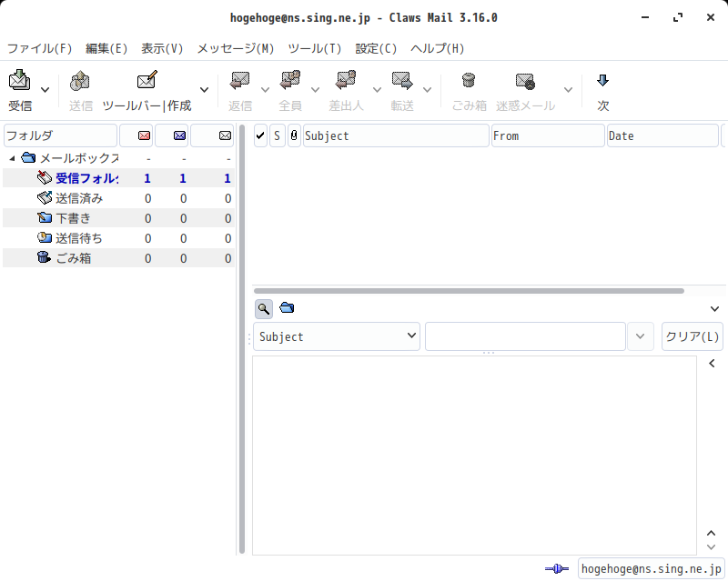
Task: Open the 返信 dropdown arrow
Action: 265,90
